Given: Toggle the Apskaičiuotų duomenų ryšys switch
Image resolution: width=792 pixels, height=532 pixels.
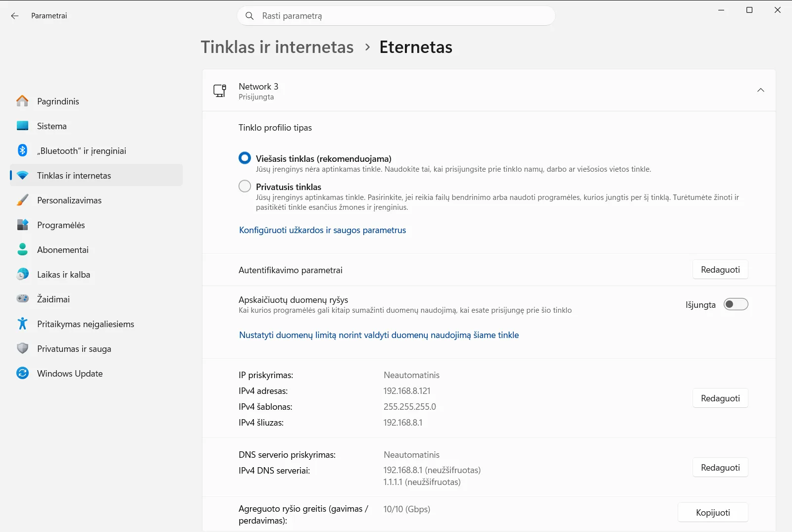Looking at the screenshot, I should tap(736, 304).
